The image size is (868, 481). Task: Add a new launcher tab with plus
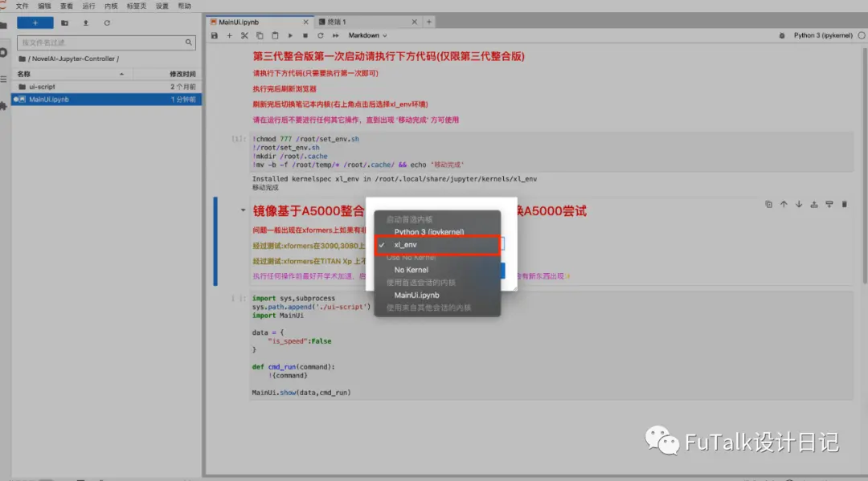tap(429, 22)
